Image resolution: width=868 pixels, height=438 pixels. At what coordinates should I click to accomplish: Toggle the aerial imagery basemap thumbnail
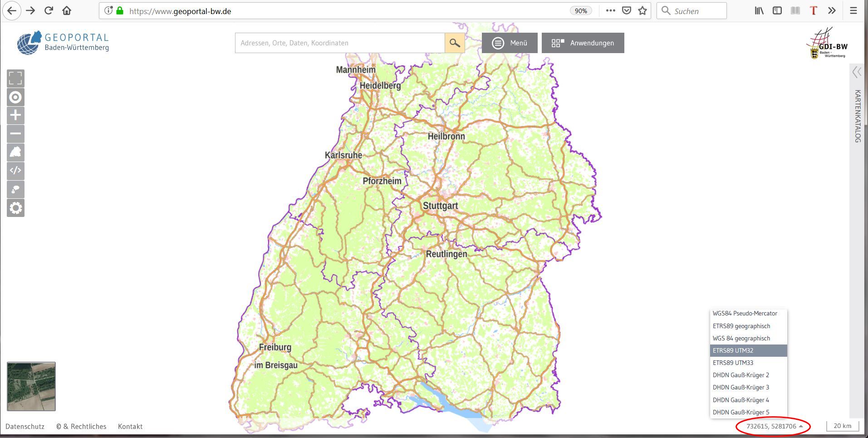pos(31,386)
